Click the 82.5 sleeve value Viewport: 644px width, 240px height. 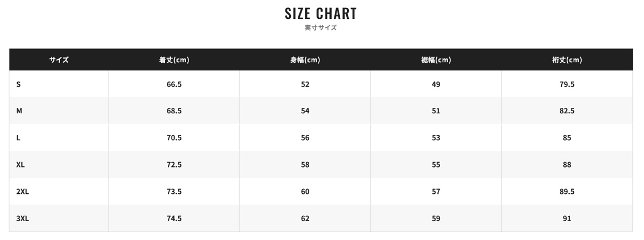point(567,111)
